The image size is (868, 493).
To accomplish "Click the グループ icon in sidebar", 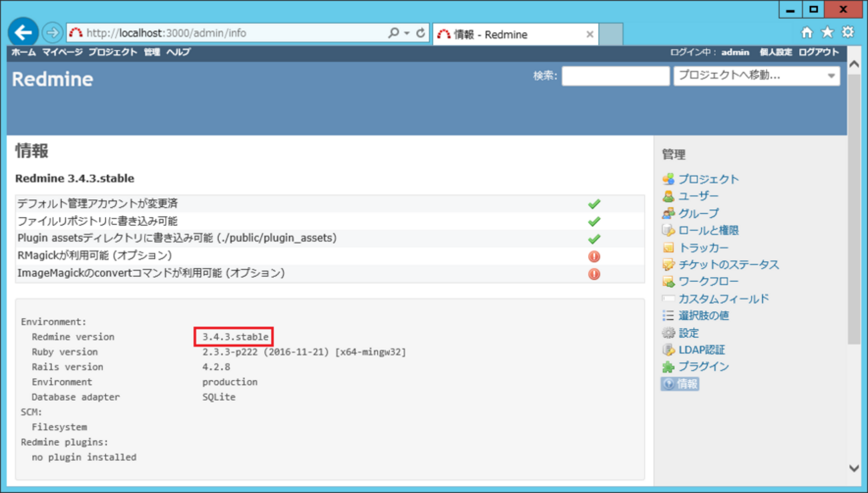I will [668, 213].
